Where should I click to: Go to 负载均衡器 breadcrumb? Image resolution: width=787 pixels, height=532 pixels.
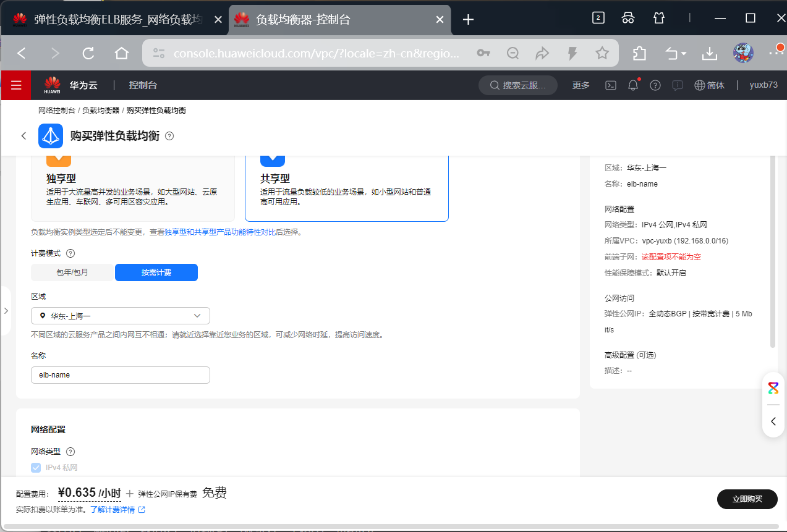[x=101, y=110]
